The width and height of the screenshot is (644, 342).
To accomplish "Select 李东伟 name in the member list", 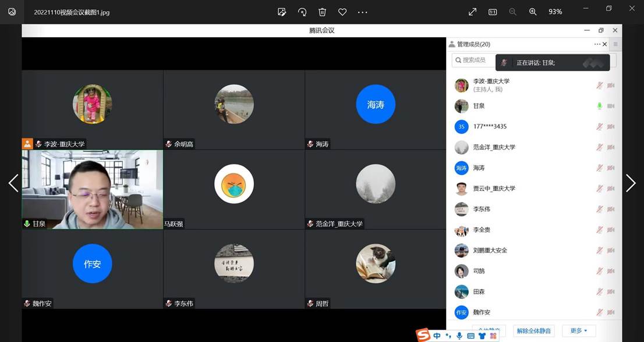I will click(482, 209).
